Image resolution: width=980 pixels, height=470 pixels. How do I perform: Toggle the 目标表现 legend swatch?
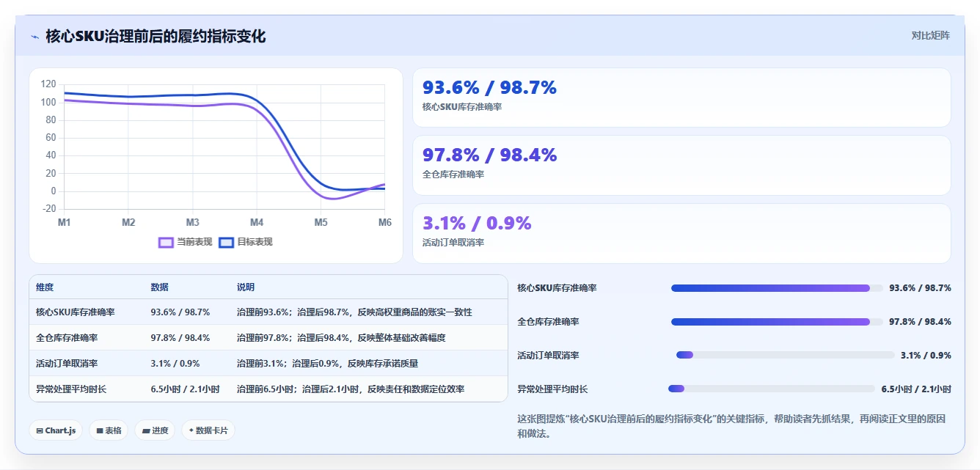point(227,242)
